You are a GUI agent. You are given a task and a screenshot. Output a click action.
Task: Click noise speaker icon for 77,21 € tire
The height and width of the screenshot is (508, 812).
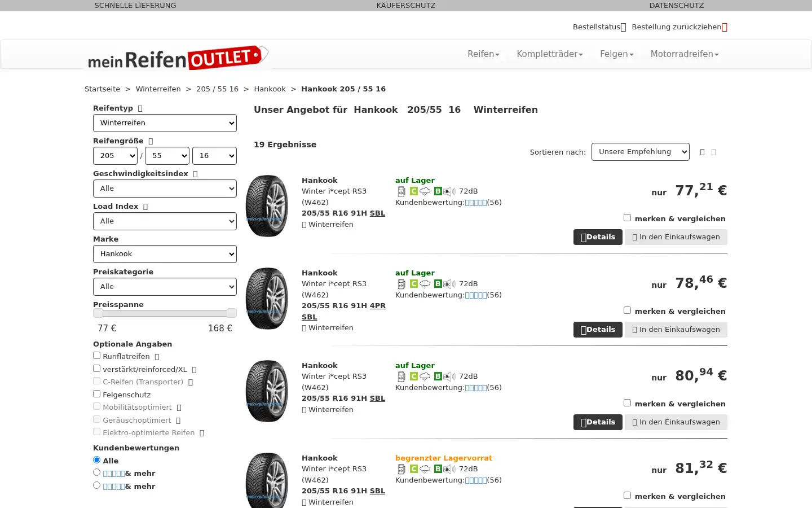[449, 191]
